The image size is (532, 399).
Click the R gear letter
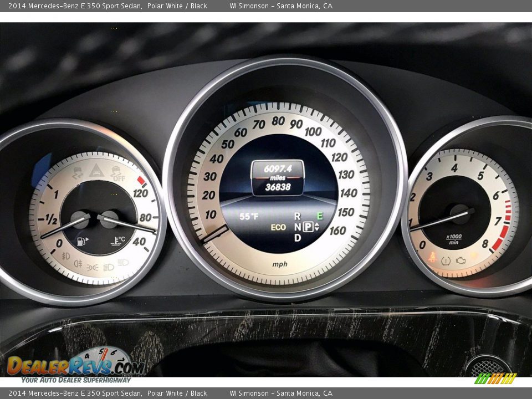(x=297, y=216)
